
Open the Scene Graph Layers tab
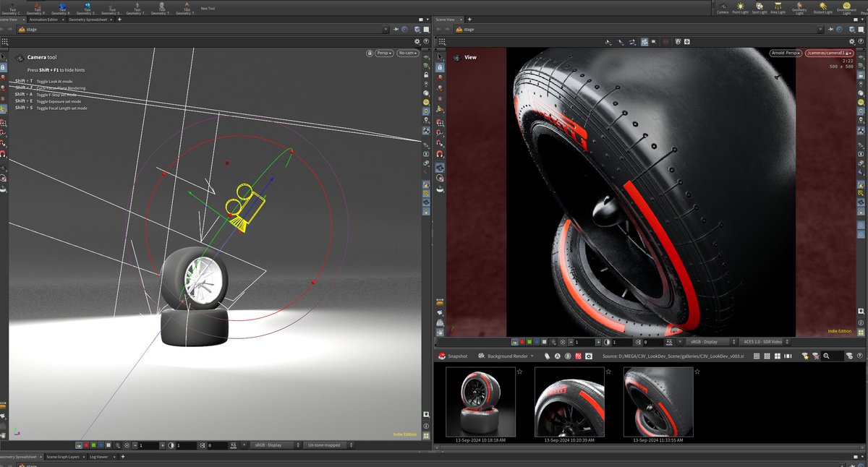point(64,458)
